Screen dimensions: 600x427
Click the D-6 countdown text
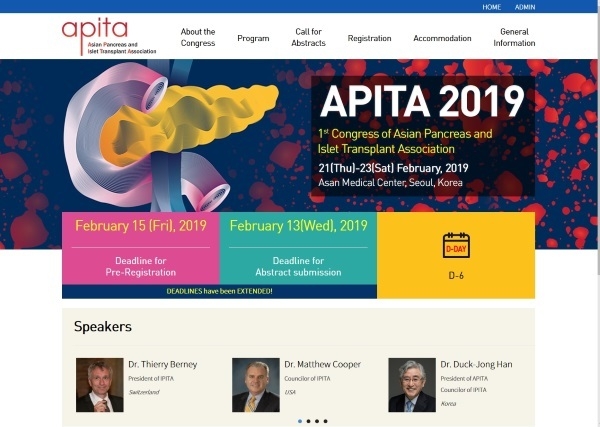[x=456, y=275]
